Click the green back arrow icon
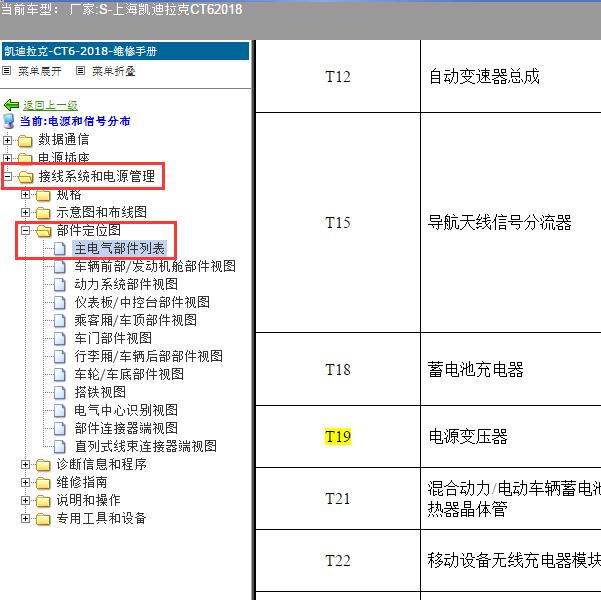601x600 pixels. [x=11, y=105]
